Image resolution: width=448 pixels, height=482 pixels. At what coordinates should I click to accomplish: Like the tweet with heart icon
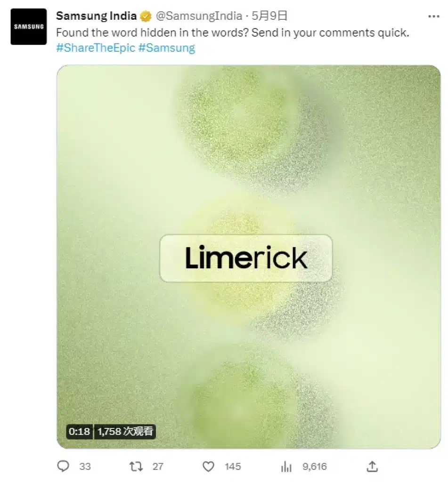[208, 466]
